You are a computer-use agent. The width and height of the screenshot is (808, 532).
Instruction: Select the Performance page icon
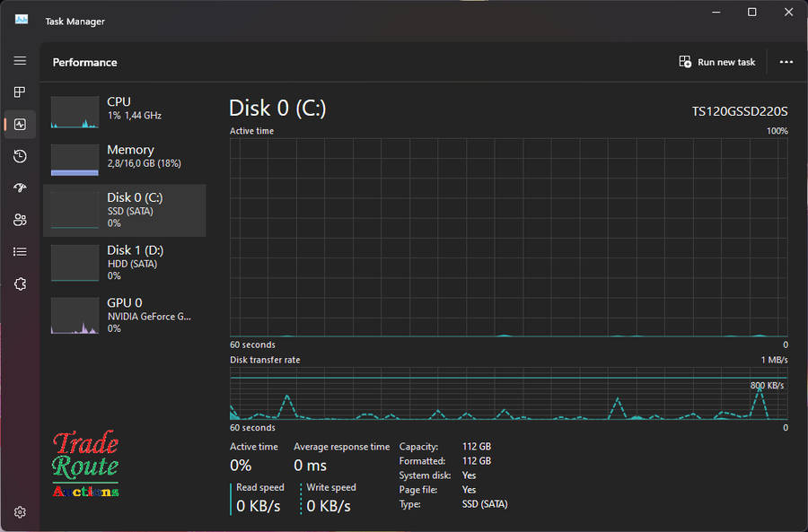coord(20,125)
